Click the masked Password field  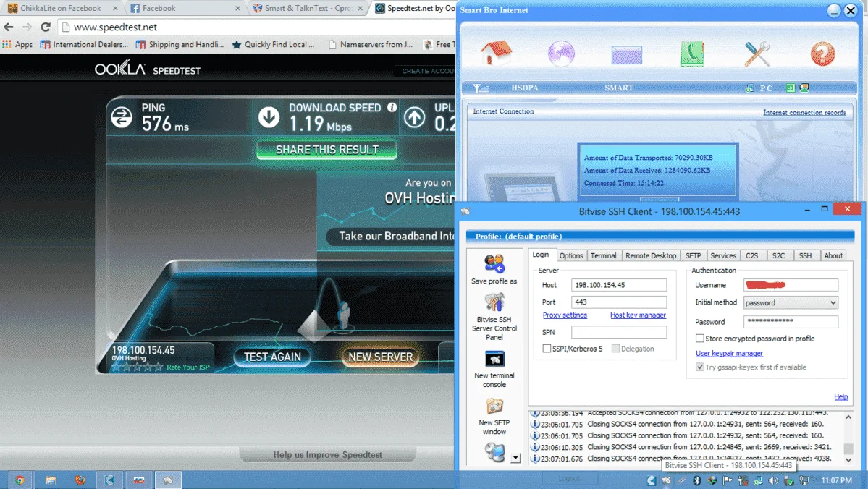point(791,321)
